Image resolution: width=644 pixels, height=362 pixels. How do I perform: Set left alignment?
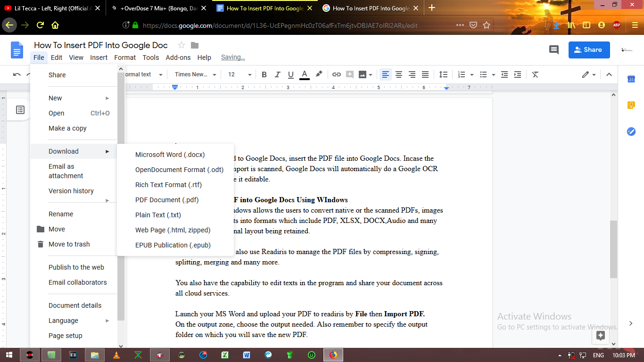coord(386,74)
